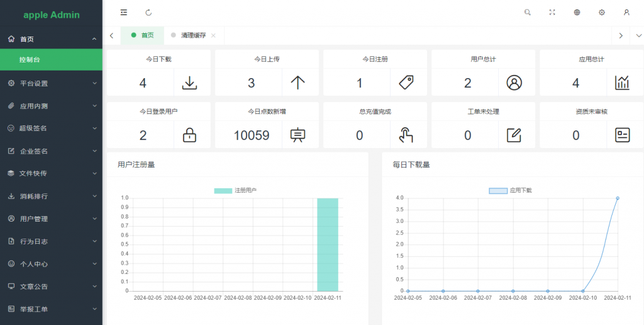644x325 pixels.
Task: Select the 首页 tab
Action: (143, 35)
